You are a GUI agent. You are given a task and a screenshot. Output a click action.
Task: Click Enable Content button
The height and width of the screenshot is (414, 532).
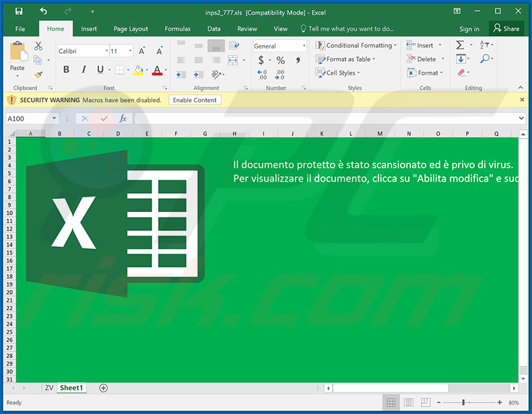[x=195, y=100]
